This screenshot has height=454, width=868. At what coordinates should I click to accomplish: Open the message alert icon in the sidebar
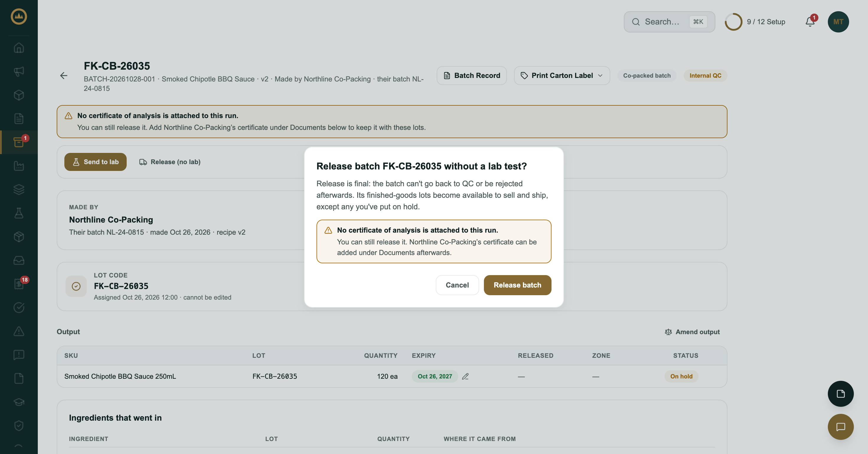click(19, 355)
